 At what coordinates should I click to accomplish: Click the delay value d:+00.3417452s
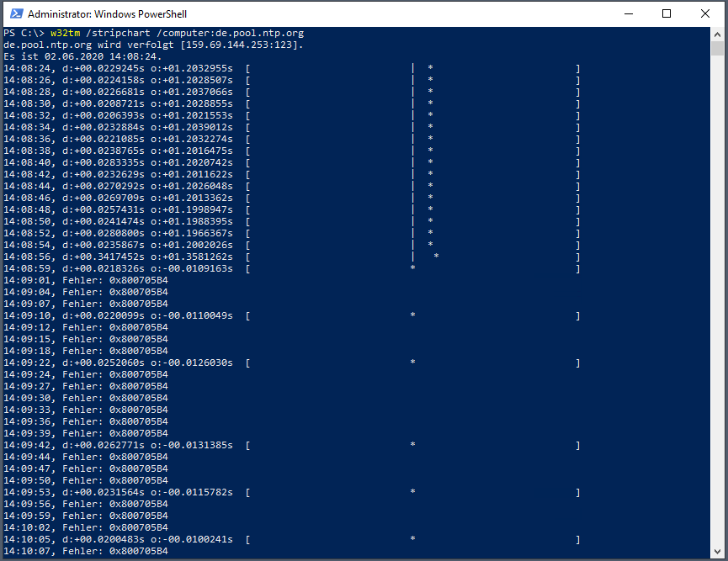click(103, 257)
